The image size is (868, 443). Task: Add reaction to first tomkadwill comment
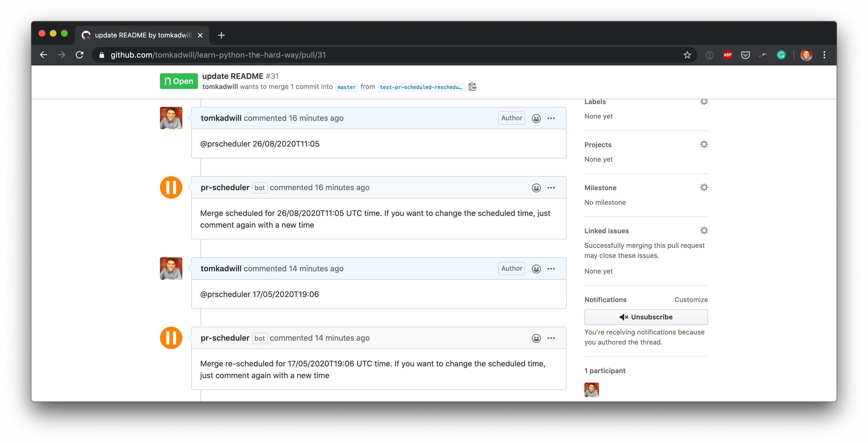click(x=536, y=118)
